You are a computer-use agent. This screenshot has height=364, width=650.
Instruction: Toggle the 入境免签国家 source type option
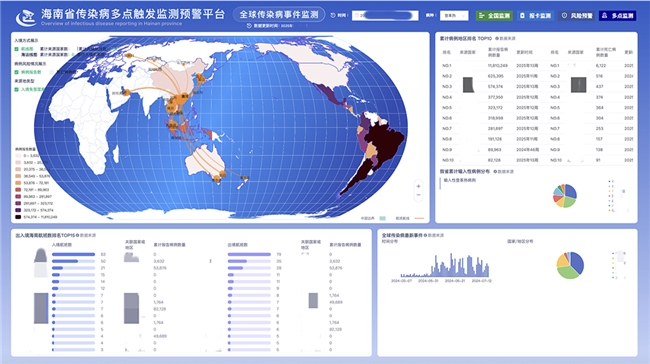click(x=17, y=90)
